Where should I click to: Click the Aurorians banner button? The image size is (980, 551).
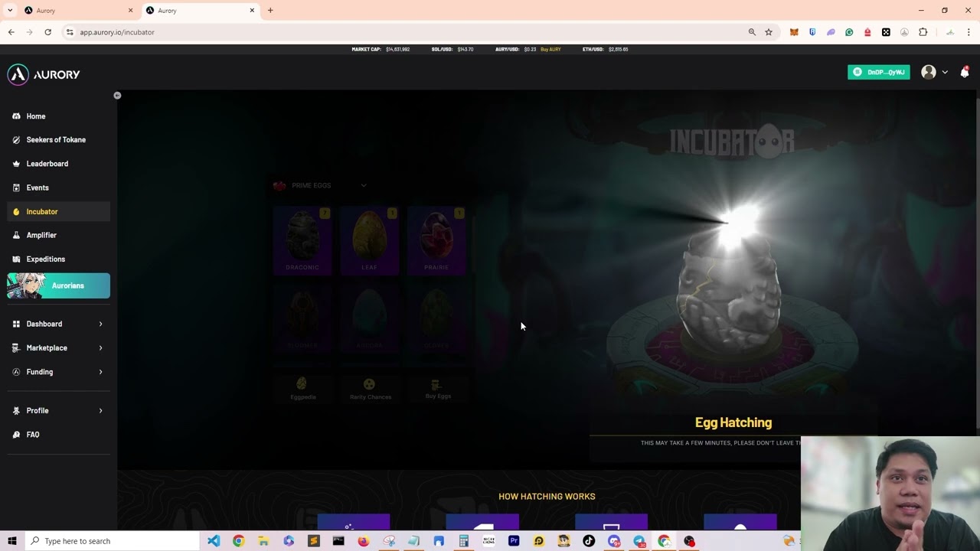58,285
